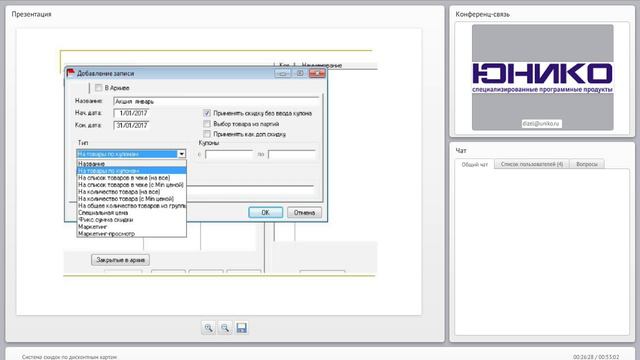Choose 'На общее количество товаров из группы'
The width and height of the screenshot is (640, 360).
(131, 206)
